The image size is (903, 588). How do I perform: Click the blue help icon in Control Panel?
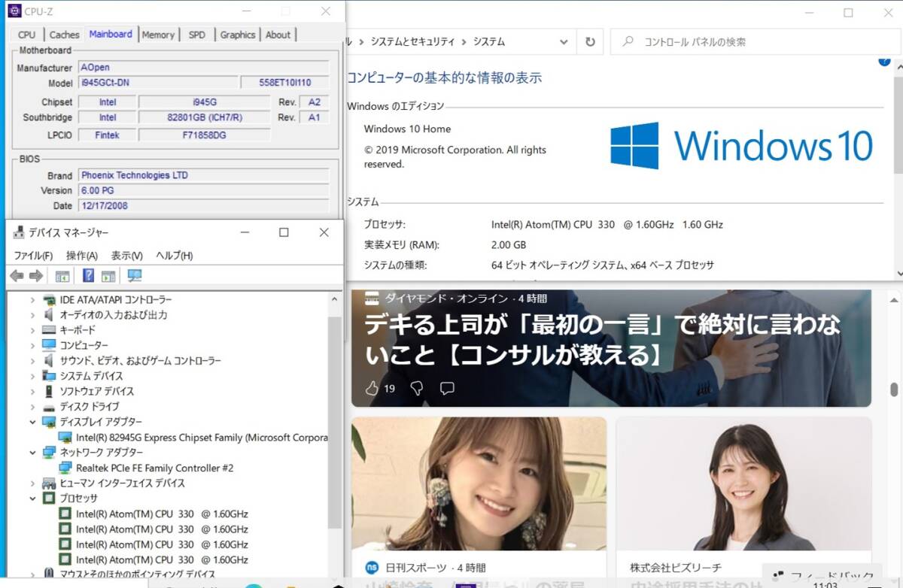884,62
